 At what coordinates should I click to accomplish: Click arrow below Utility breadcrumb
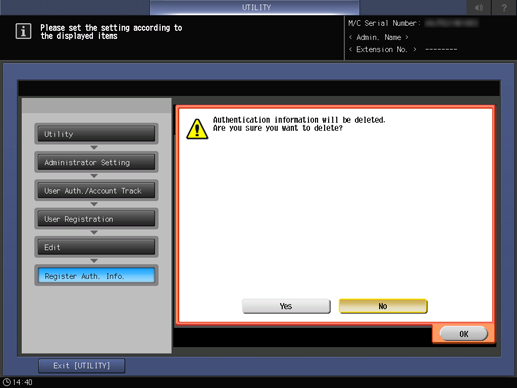tap(94, 147)
